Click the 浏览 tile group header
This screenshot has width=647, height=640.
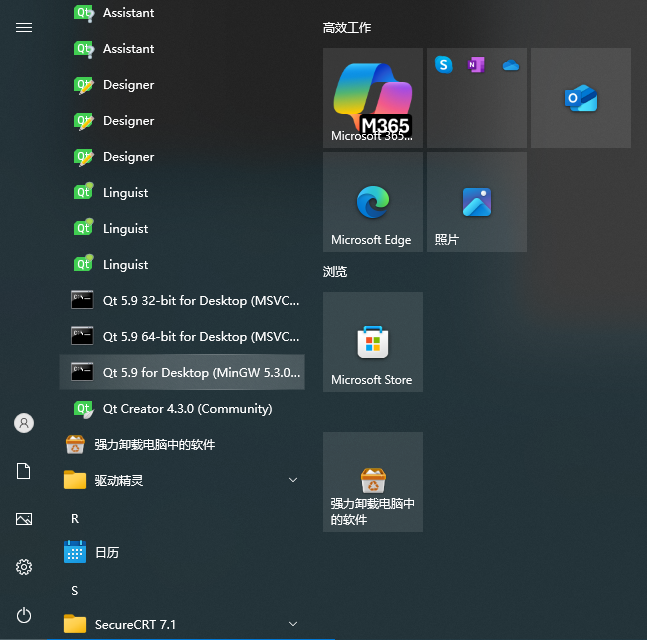335,272
